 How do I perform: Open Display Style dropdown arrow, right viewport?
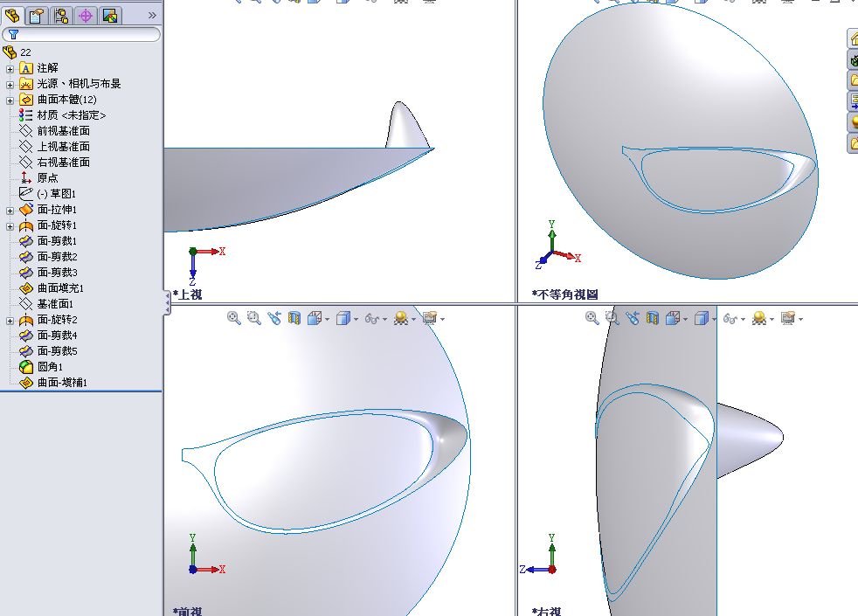714,320
